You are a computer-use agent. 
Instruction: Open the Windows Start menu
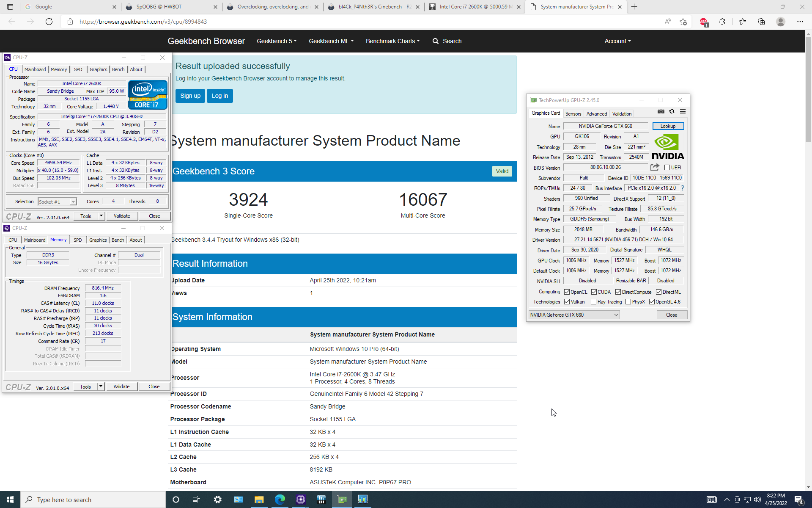click(x=10, y=500)
